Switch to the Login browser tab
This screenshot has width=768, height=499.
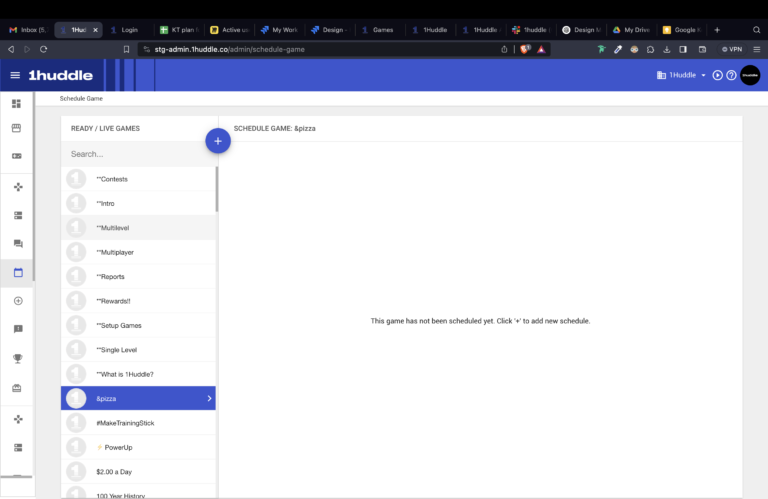tap(129, 30)
